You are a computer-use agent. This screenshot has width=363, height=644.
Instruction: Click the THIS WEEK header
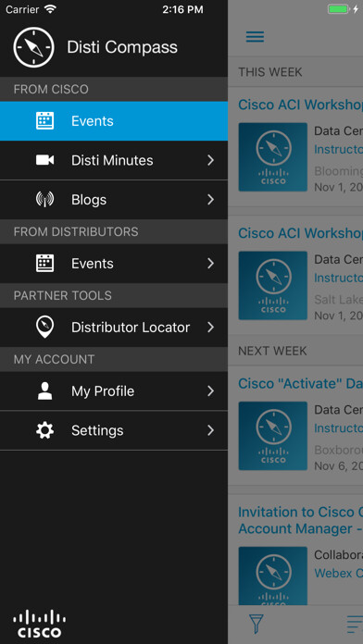(x=270, y=72)
